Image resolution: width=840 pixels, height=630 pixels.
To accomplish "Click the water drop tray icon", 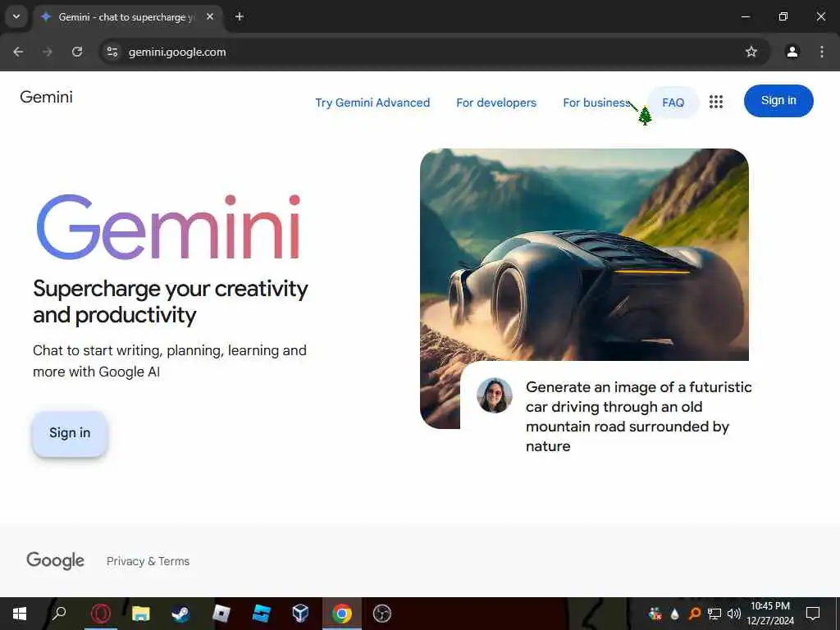I will pyautogui.click(x=675, y=614).
